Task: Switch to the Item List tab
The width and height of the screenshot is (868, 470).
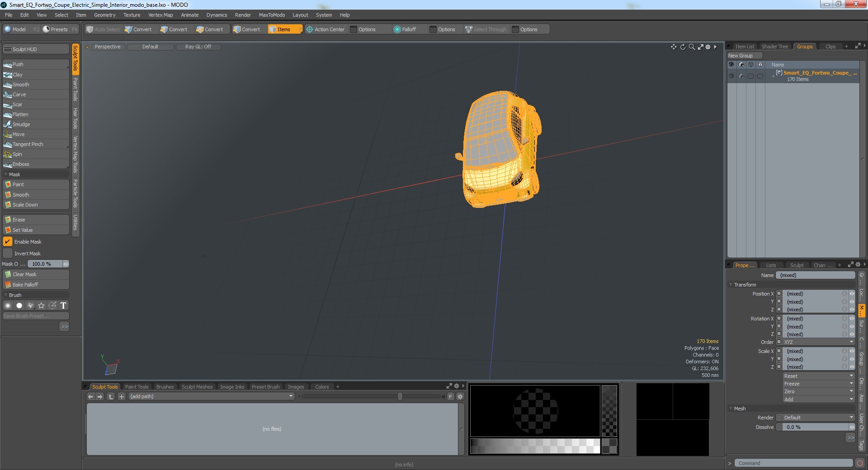Action: pos(744,47)
